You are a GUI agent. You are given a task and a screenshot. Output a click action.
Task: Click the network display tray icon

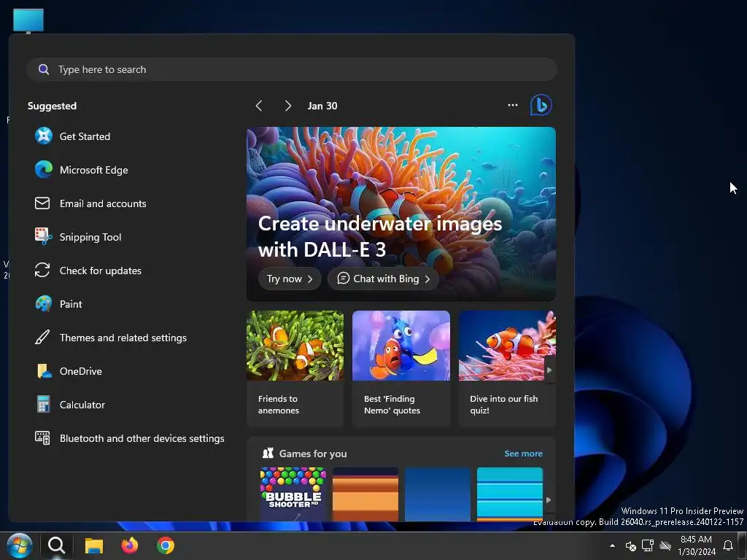click(x=648, y=545)
